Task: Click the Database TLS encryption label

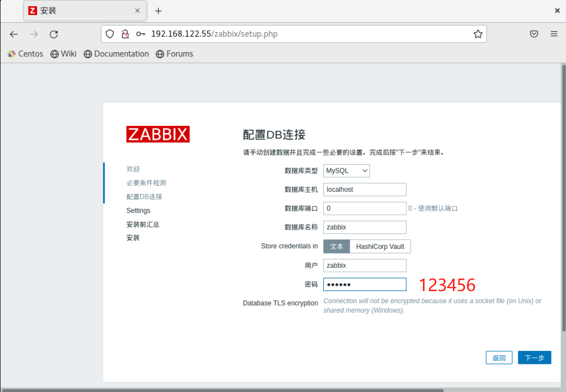Action: click(x=280, y=303)
